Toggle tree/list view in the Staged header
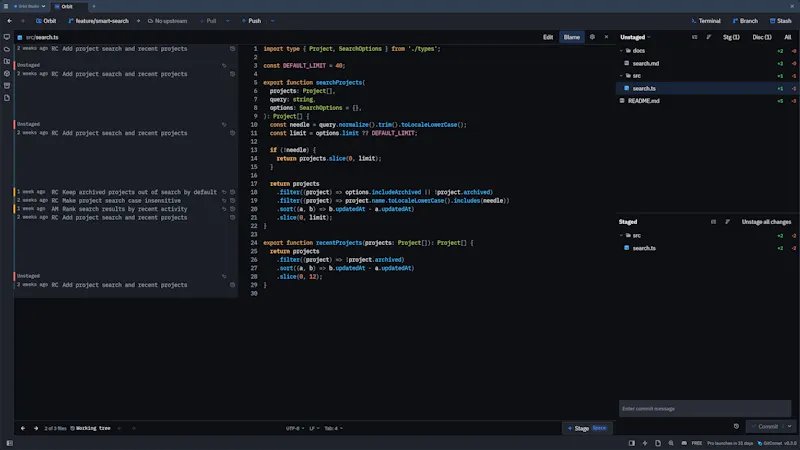Image resolution: width=800 pixels, height=450 pixels. (x=713, y=222)
